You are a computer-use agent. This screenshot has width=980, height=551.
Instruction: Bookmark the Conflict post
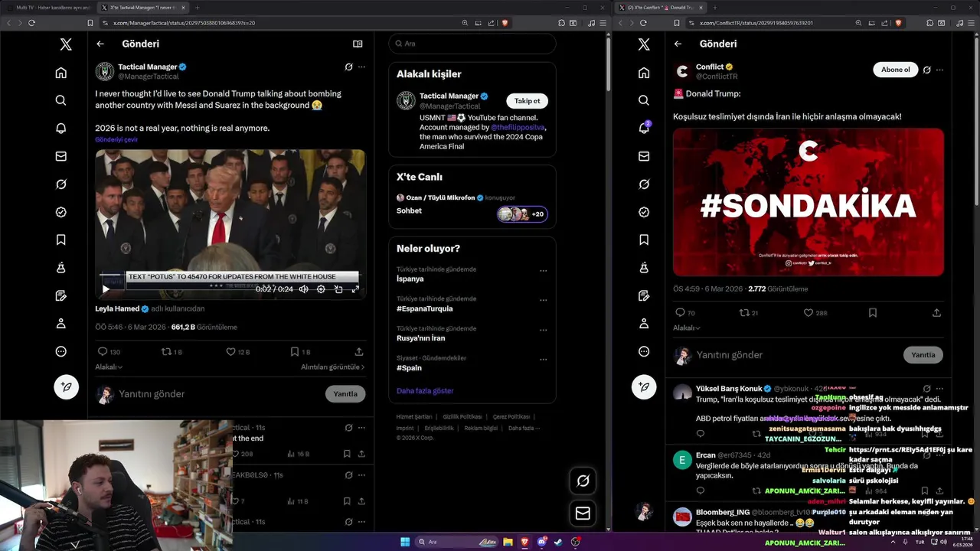click(x=873, y=313)
